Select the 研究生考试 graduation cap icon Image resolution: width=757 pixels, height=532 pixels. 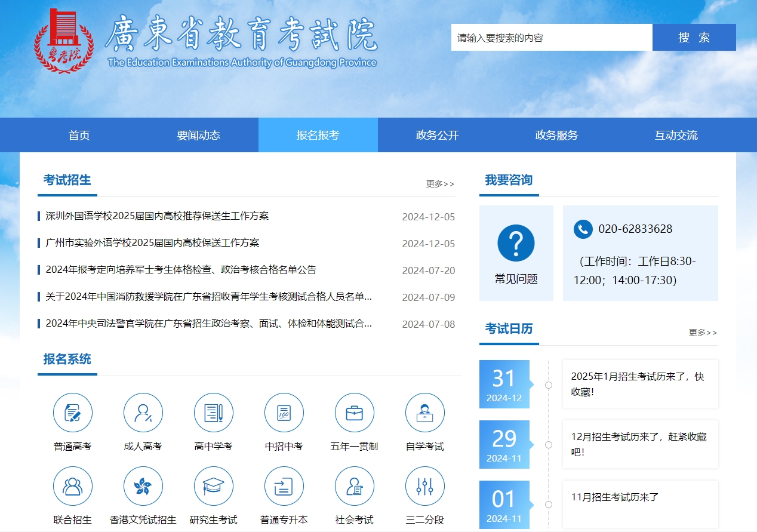click(214, 485)
